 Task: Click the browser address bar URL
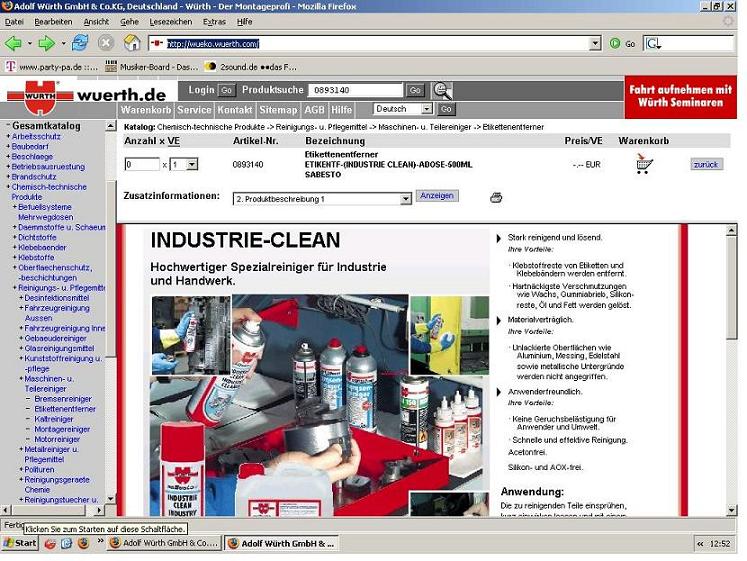212,44
